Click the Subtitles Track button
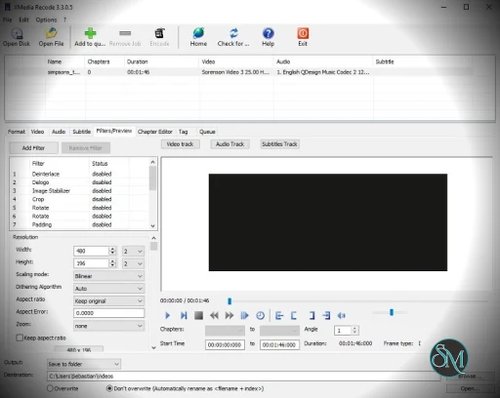This screenshot has width=500, height=398. pos(279,144)
